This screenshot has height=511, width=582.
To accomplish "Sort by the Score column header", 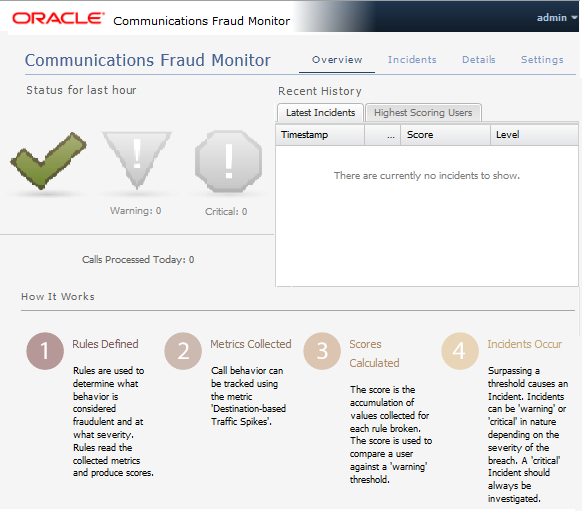I will pos(445,135).
